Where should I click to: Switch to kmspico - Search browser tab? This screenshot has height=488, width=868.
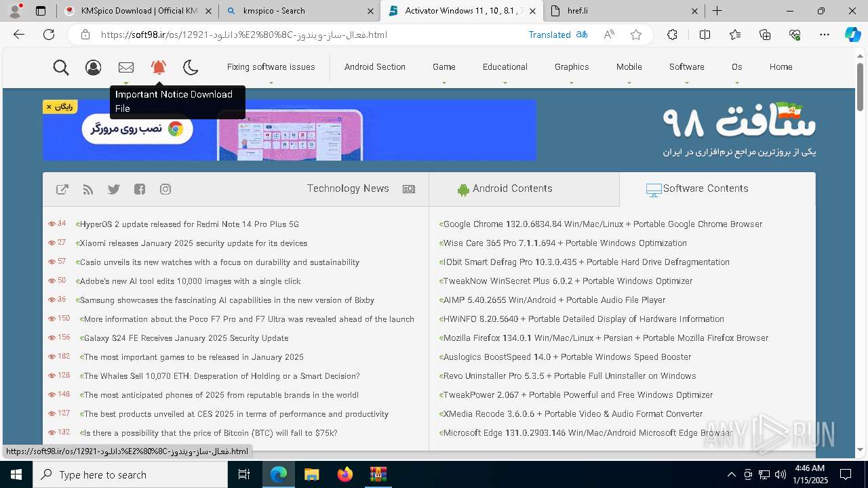tap(300, 11)
